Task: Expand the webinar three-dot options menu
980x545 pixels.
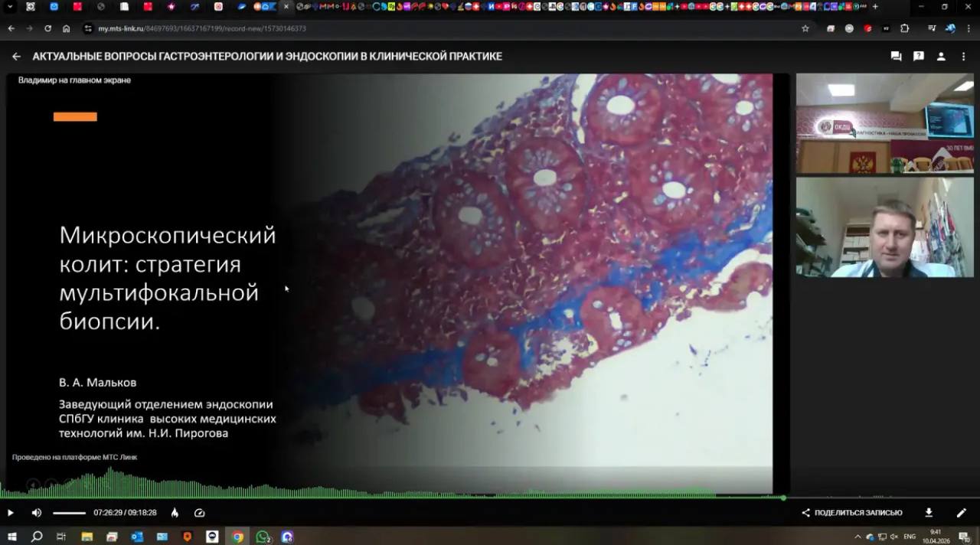Action: (x=963, y=57)
